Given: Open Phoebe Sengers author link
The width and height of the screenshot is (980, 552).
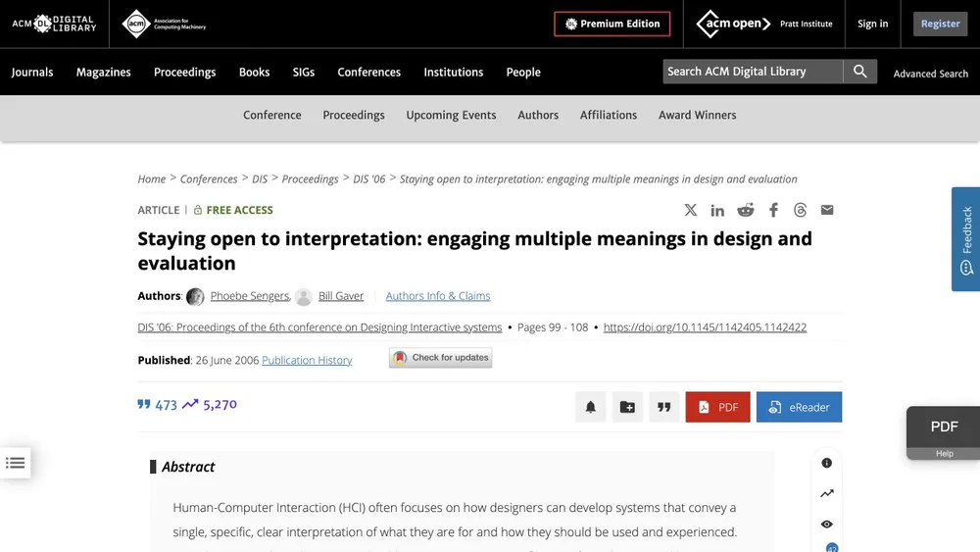Looking at the screenshot, I should 249,296.
